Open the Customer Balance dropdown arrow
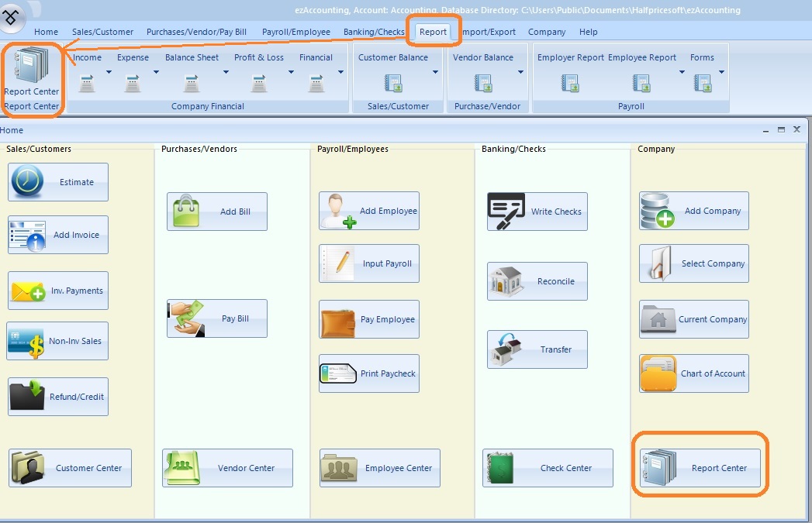 pyautogui.click(x=435, y=73)
